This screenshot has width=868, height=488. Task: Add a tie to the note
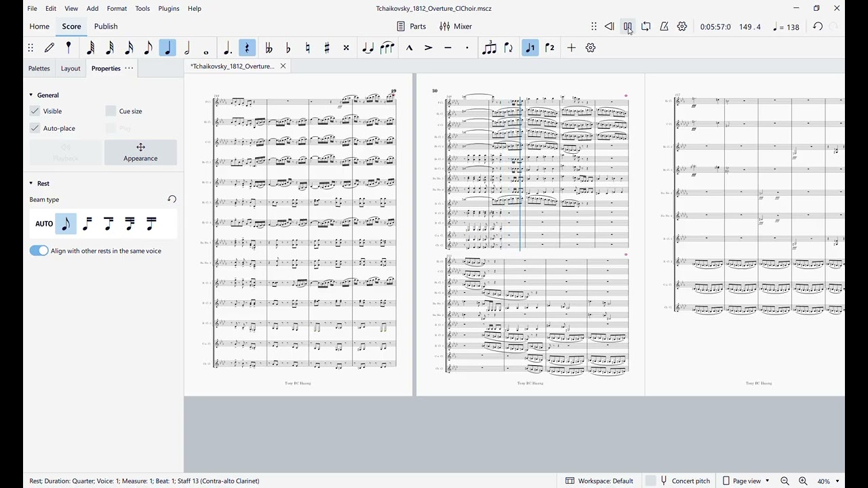coord(368,48)
